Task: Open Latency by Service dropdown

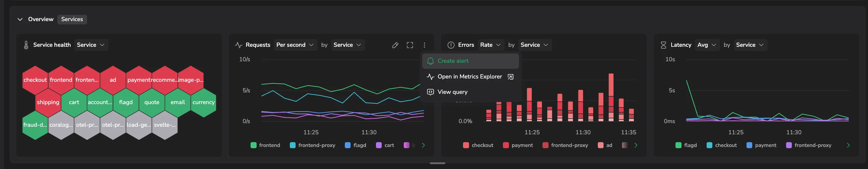Action: [x=750, y=45]
